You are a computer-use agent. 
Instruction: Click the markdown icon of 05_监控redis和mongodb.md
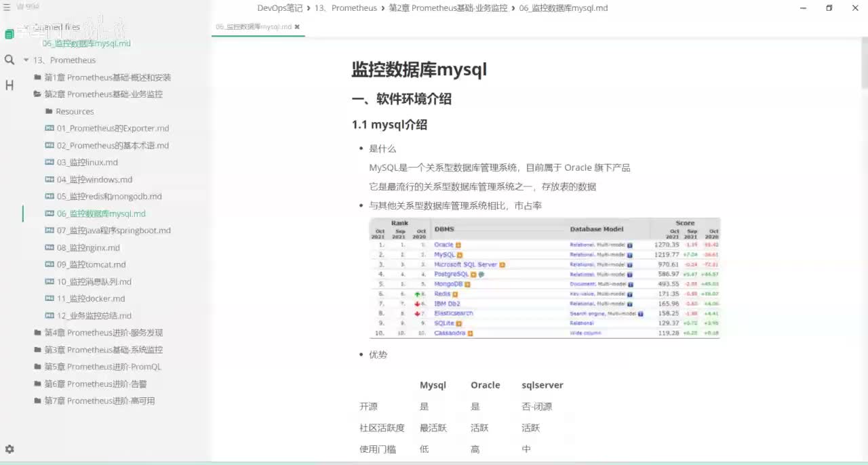(49, 197)
